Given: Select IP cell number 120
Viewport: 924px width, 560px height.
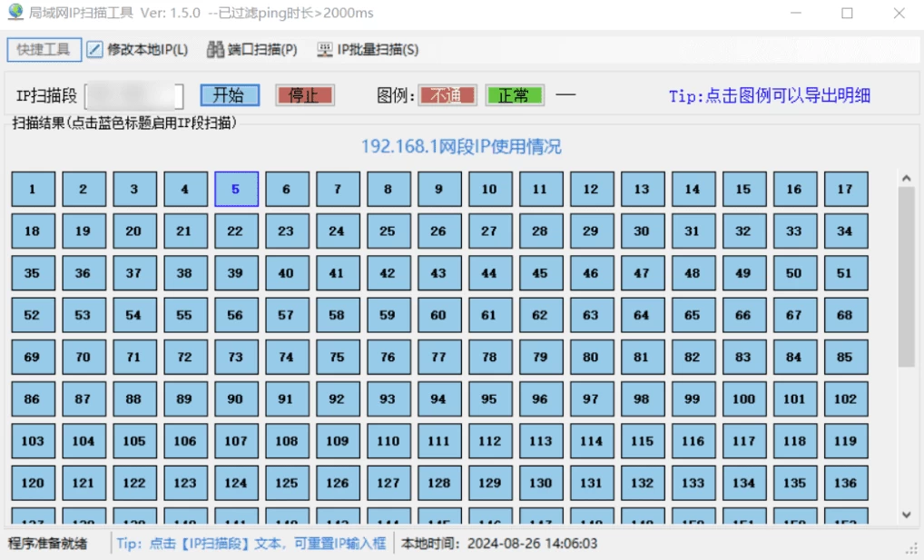Looking at the screenshot, I should click(33, 483).
